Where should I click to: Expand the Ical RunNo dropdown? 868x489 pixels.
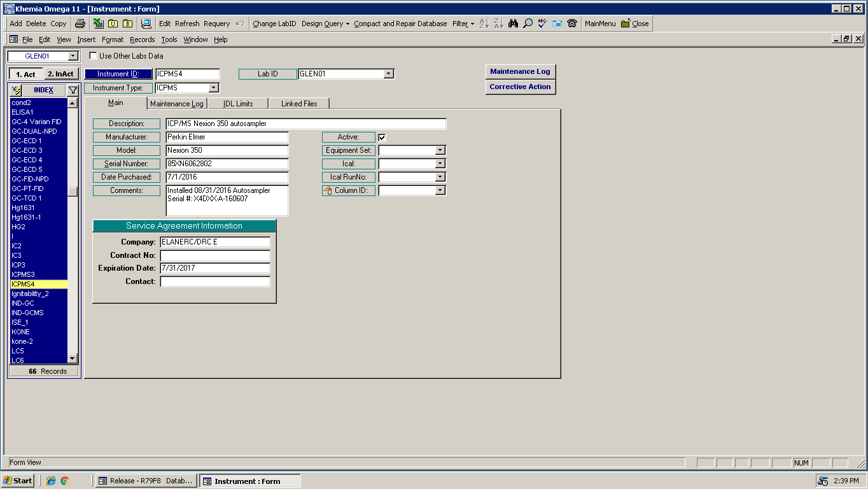pyautogui.click(x=440, y=178)
